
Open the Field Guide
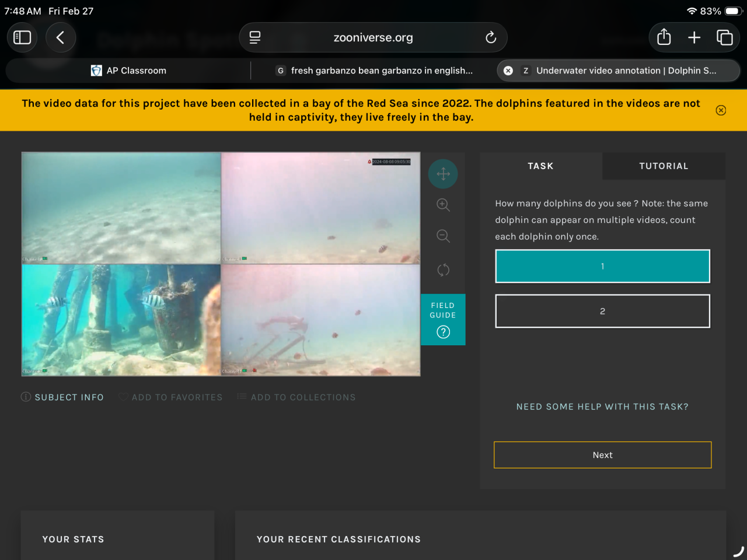pyautogui.click(x=443, y=320)
